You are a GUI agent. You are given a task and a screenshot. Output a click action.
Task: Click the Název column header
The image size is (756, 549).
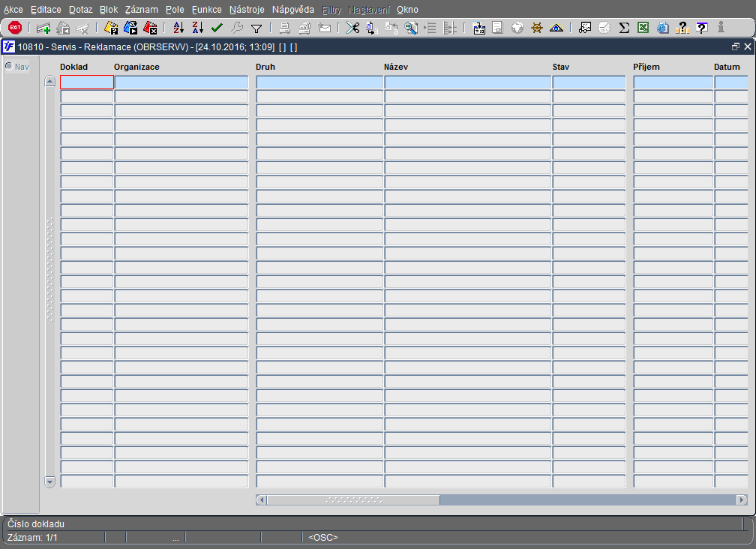click(396, 67)
